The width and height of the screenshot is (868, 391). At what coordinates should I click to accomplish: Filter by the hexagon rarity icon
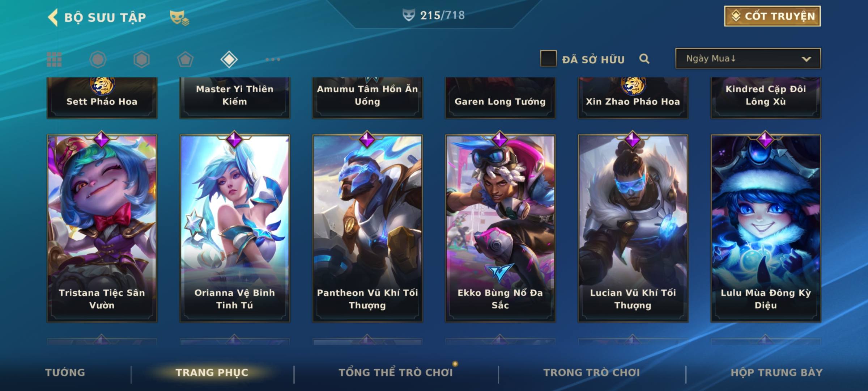(x=141, y=59)
